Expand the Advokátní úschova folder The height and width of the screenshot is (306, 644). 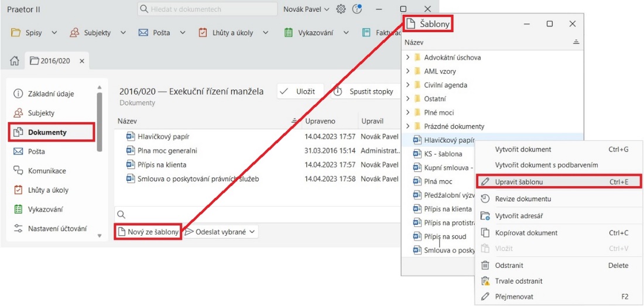pyautogui.click(x=407, y=57)
